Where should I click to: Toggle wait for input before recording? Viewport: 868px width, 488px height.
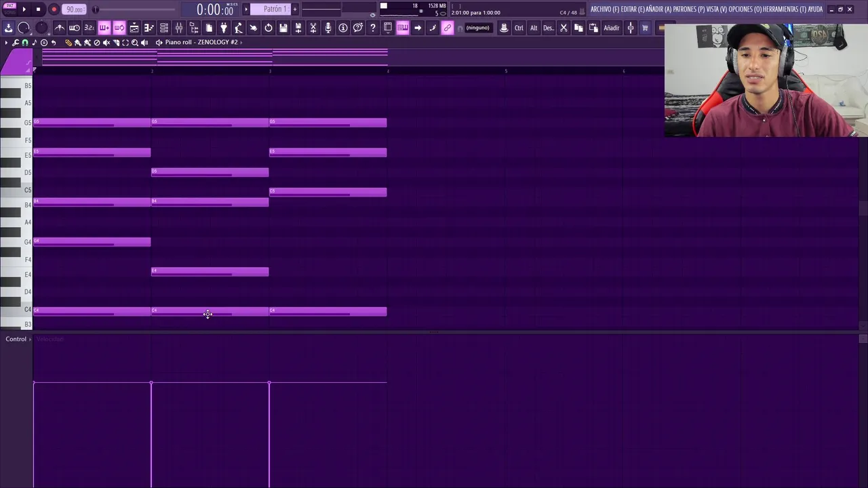75,28
